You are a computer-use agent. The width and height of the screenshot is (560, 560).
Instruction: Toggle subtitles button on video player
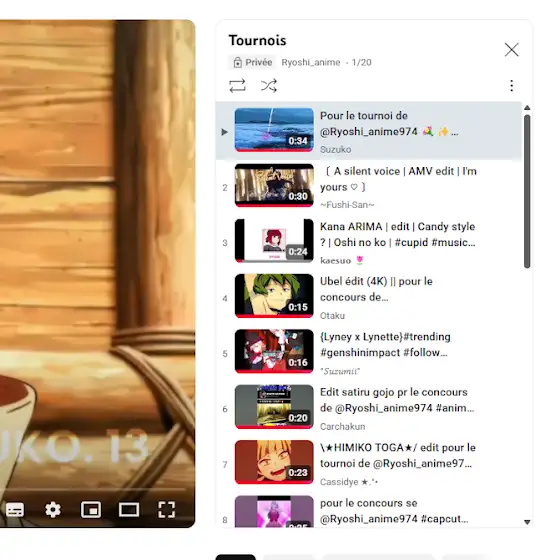click(15, 509)
